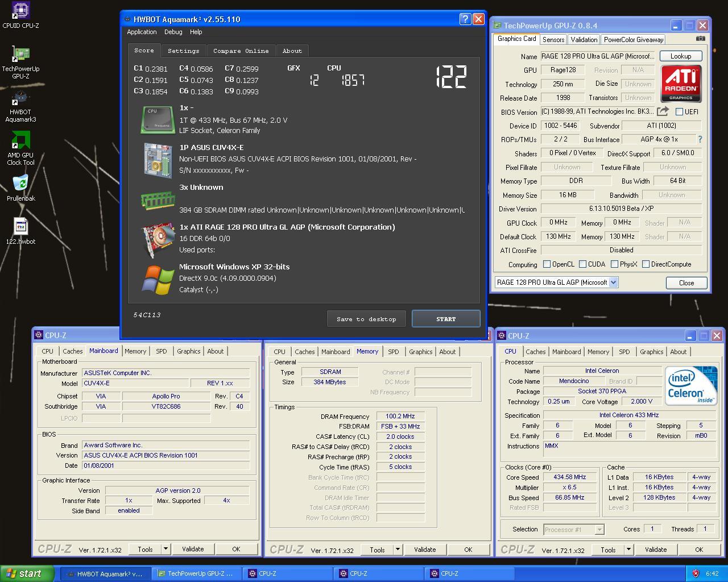
Task: Click the Windows start button
Action: click(27, 573)
